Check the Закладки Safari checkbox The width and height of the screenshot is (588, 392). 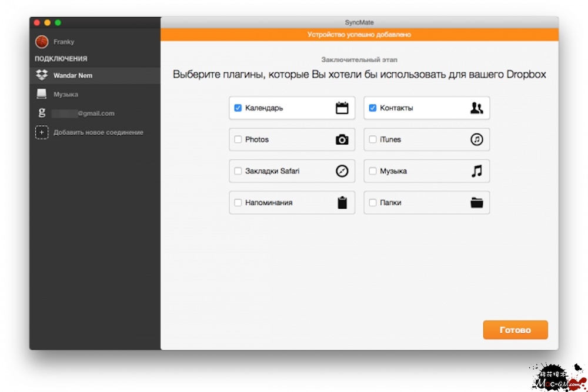(x=238, y=171)
